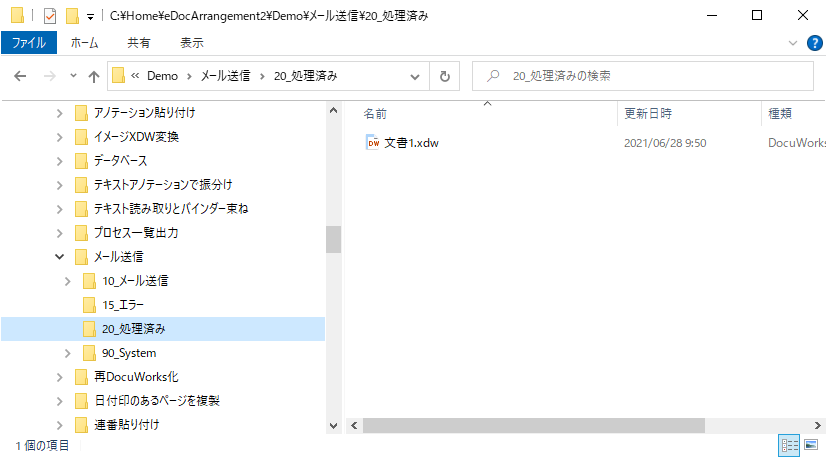Click the tree pane vertical scrollbar thumb
The image size is (827, 458).
(333, 240)
